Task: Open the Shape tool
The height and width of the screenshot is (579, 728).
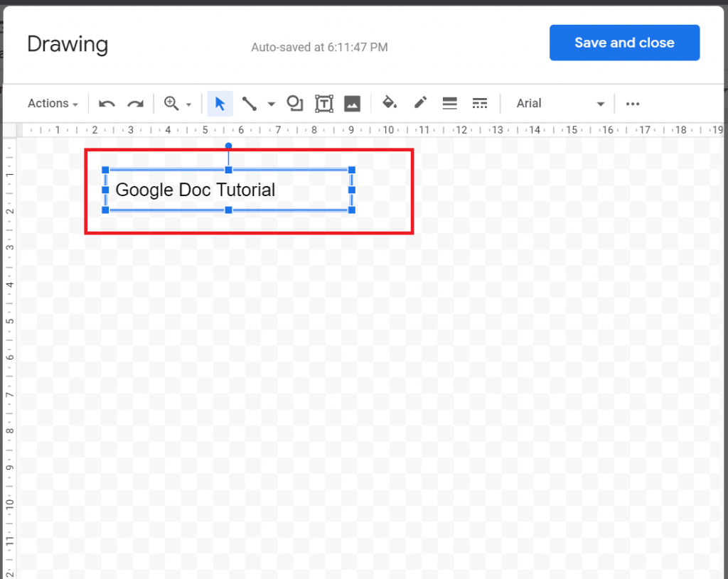Action: tap(295, 103)
